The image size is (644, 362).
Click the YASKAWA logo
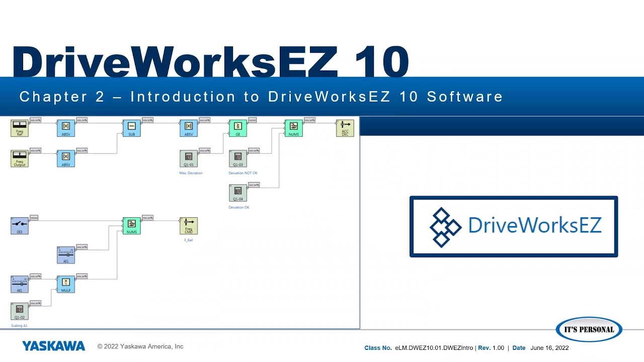53,346
